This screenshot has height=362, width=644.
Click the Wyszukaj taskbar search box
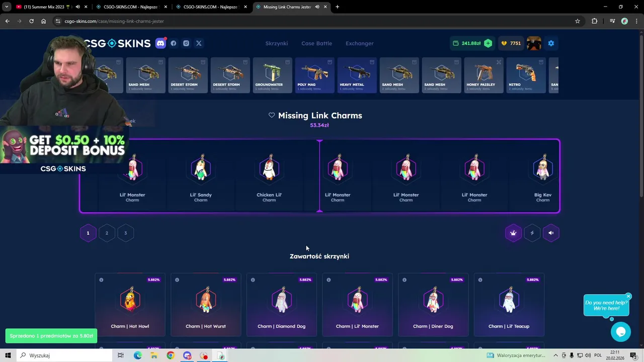click(x=64, y=355)
